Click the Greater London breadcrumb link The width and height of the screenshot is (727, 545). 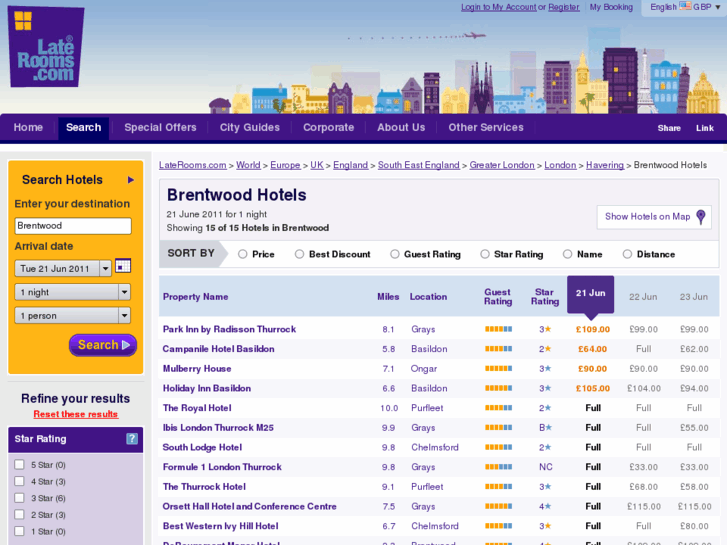(x=502, y=165)
